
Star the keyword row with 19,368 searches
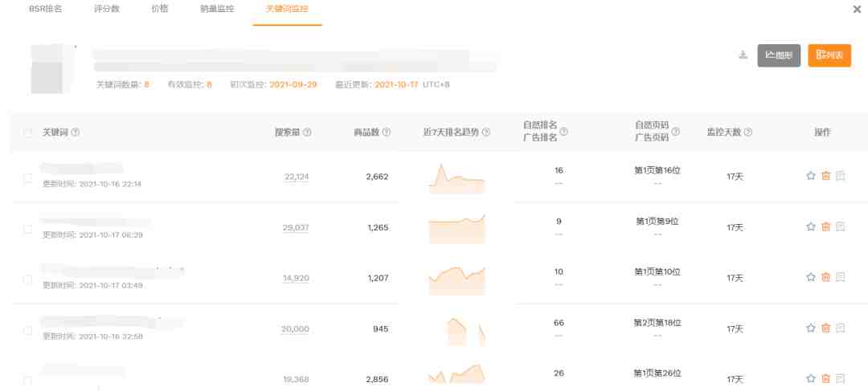click(x=811, y=379)
